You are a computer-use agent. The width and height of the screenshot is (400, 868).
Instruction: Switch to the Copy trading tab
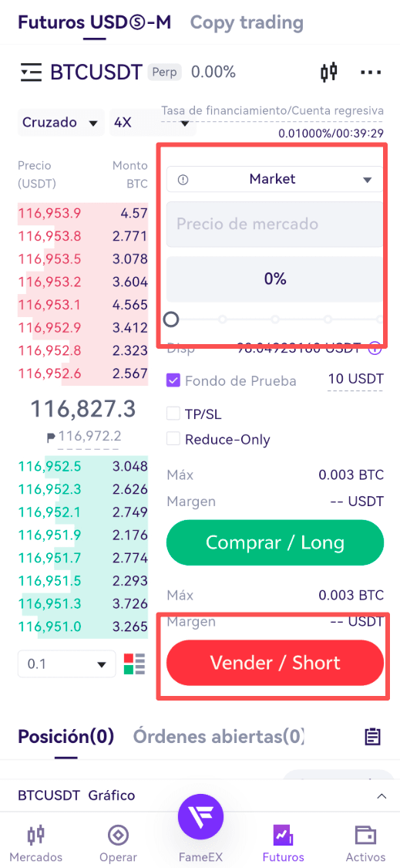coord(247,22)
